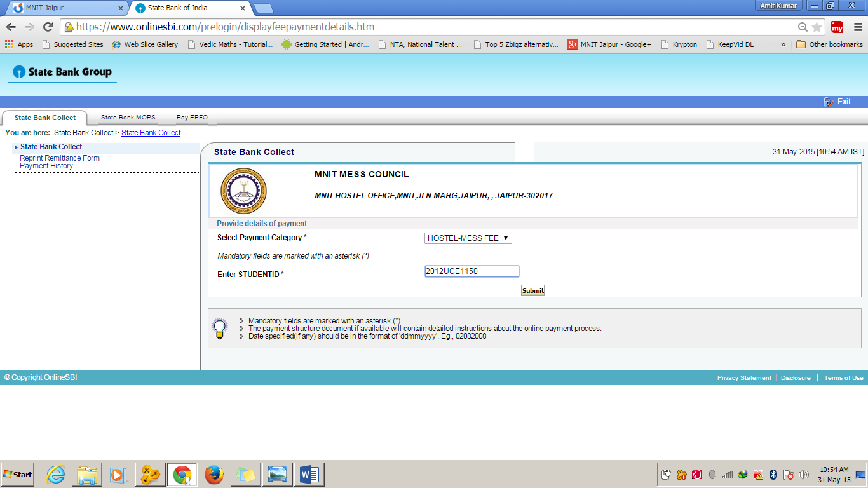Viewport: 868px width, 488px height.
Task: Open the yellow hexagon tools taskbar app
Action: click(x=150, y=475)
